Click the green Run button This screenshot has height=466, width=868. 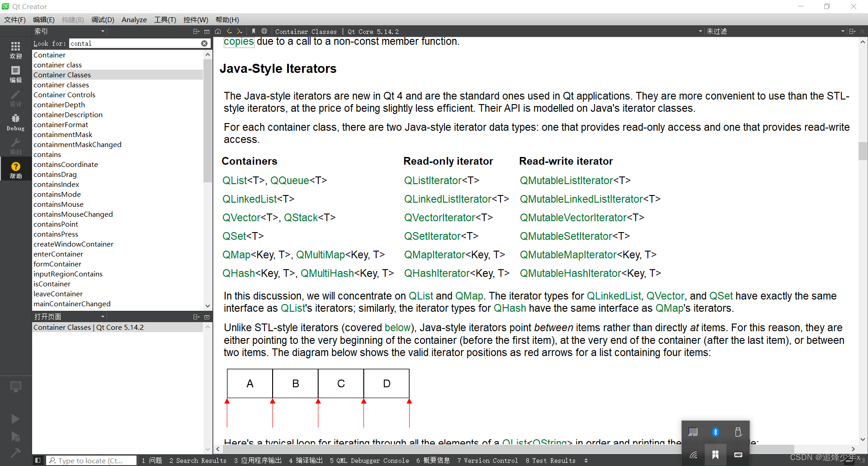(15, 419)
